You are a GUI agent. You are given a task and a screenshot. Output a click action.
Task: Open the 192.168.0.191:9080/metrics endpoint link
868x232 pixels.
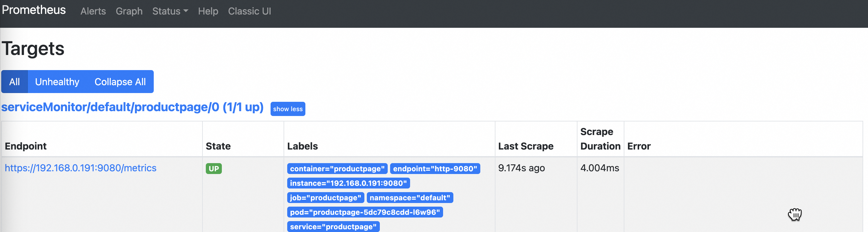81,168
